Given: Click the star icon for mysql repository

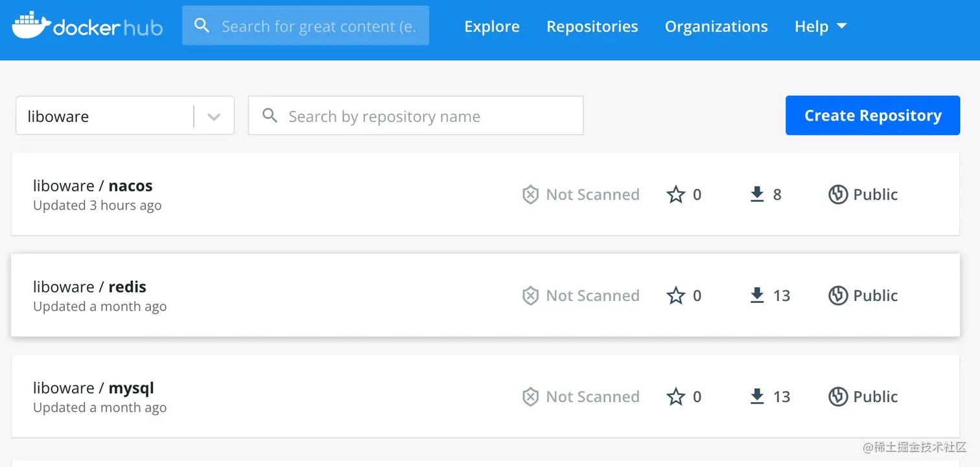Looking at the screenshot, I should [x=676, y=397].
